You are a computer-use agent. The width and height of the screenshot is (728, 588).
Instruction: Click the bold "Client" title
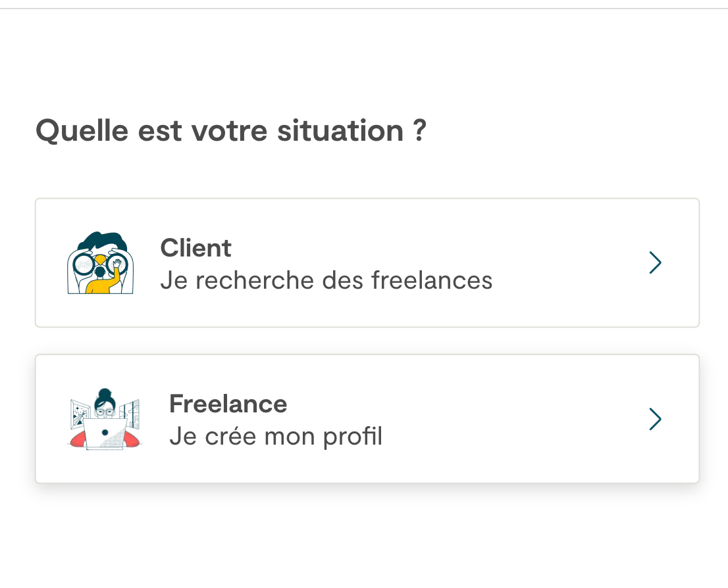tap(196, 248)
